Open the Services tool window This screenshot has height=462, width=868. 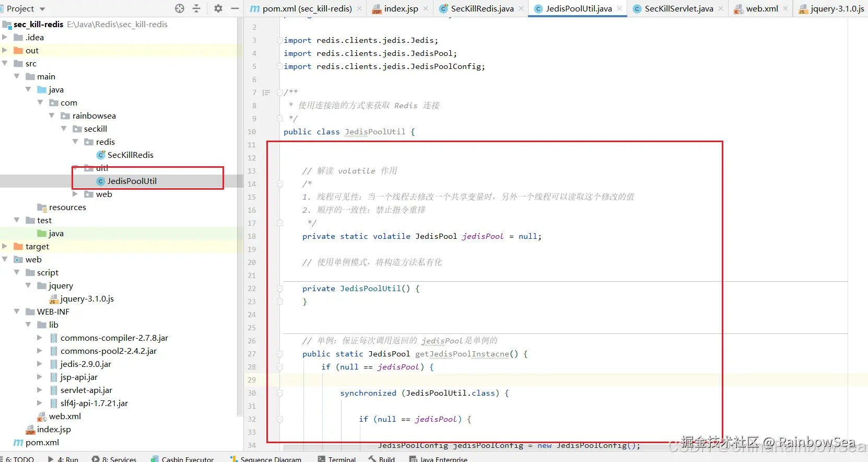[x=114, y=458]
